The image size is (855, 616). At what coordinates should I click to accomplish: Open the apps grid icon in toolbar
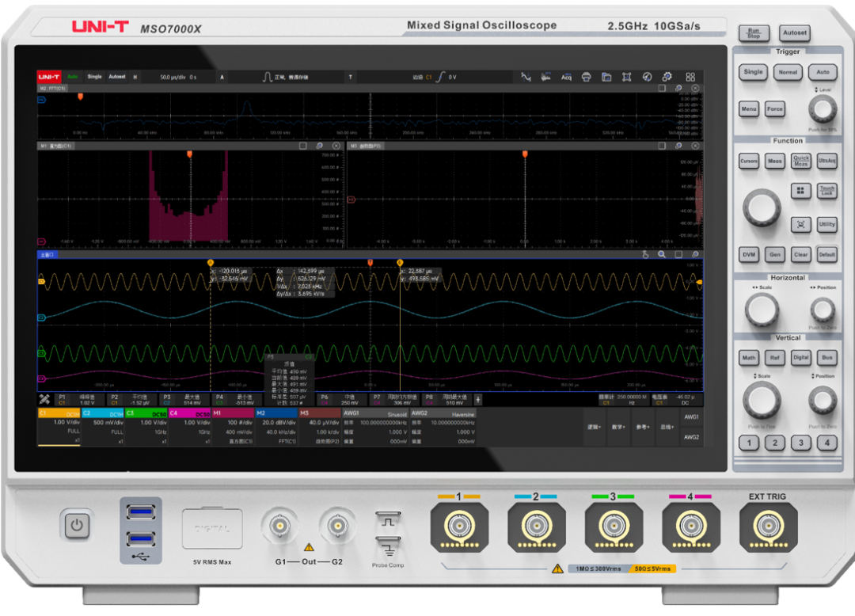(690, 77)
